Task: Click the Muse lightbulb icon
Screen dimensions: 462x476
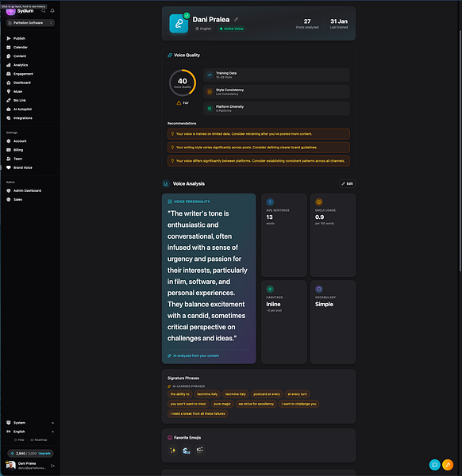Action: pyautogui.click(x=9, y=91)
